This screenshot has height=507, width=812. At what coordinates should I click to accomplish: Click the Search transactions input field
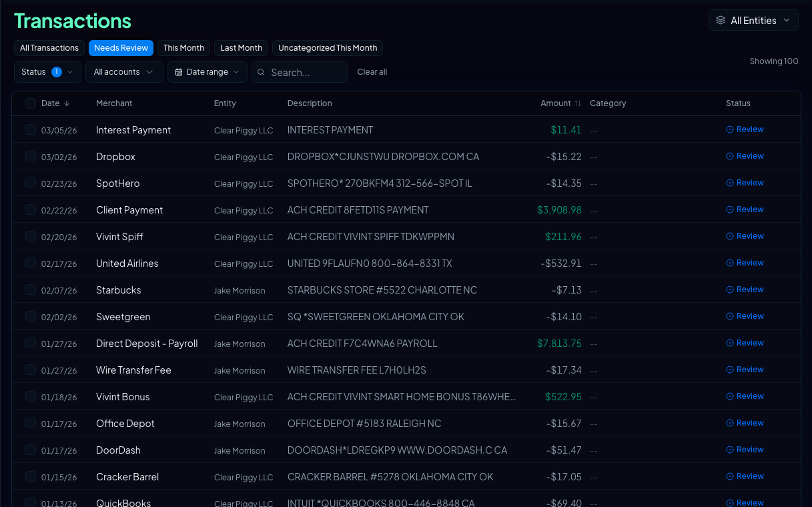[x=300, y=72]
